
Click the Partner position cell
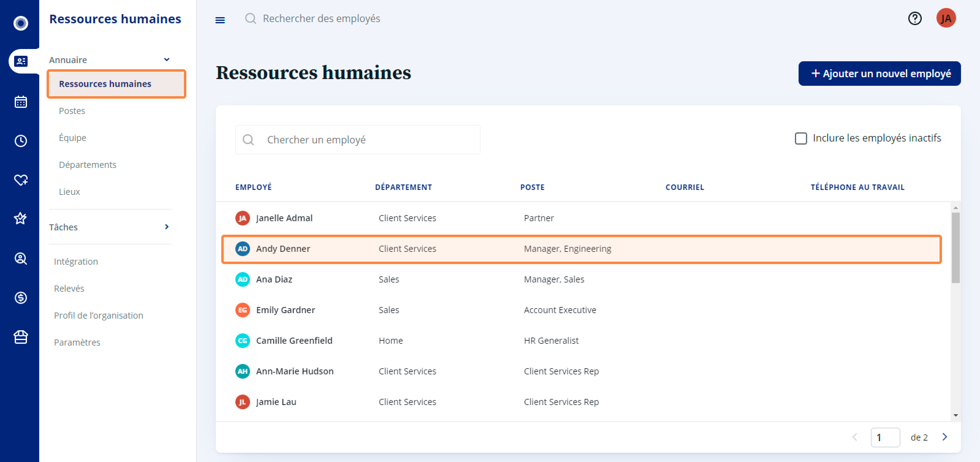538,218
